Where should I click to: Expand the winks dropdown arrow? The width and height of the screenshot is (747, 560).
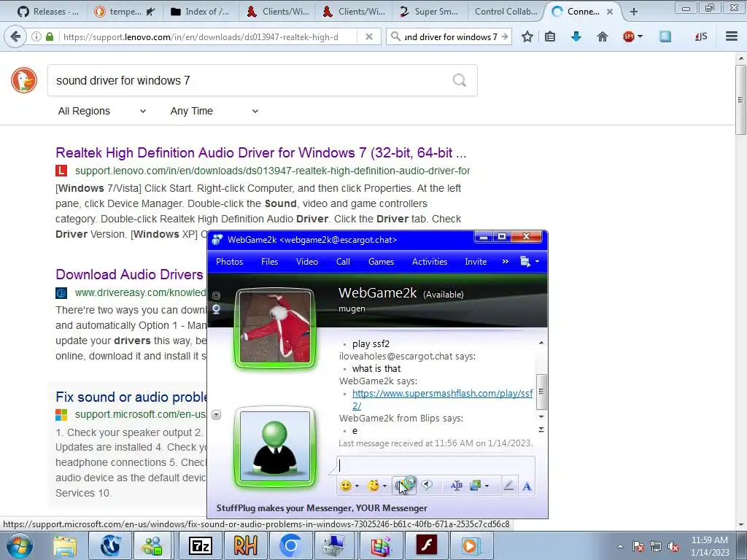pyautogui.click(x=384, y=486)
